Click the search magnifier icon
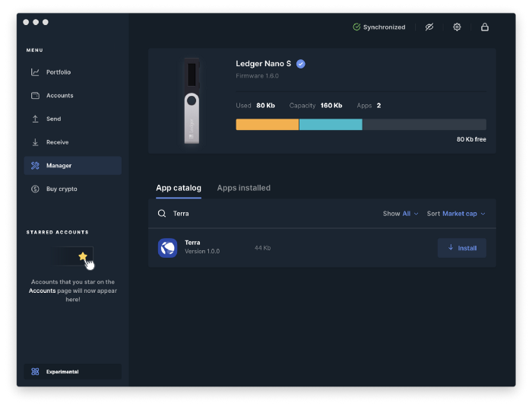The image size is (532, 407). pyautogui.click(x=162, y=213)
